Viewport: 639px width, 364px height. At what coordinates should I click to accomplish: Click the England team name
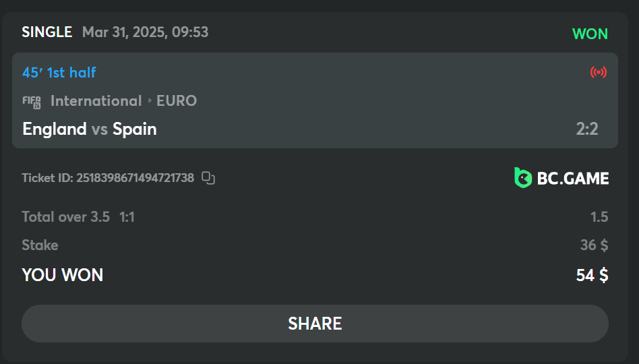pos(55,129)
